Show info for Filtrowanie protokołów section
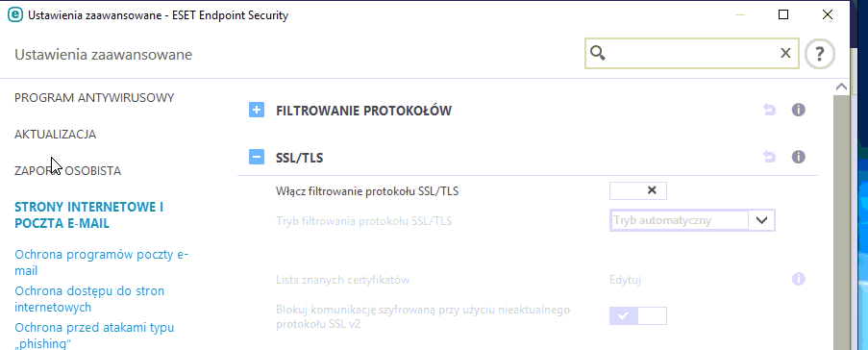Viewport: 868px width, 350px height. (798, 111)
